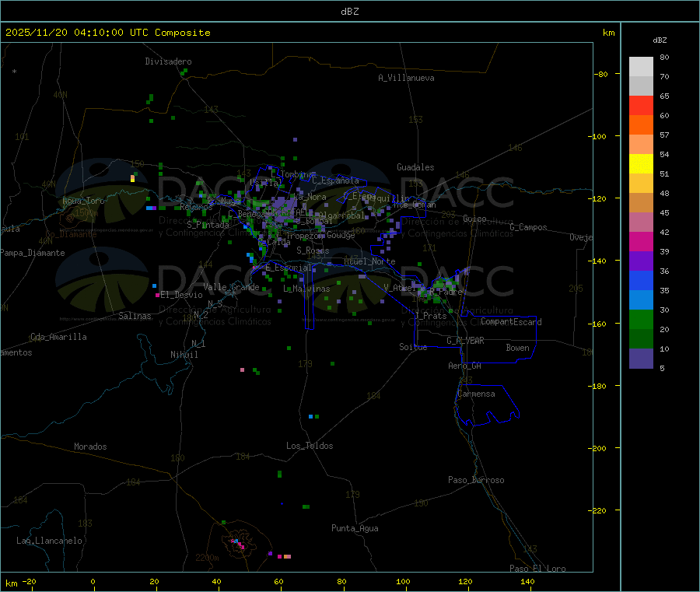Screen dimensions: 700x592
Task: Select the Guadales place label
Action: point(415,167)
